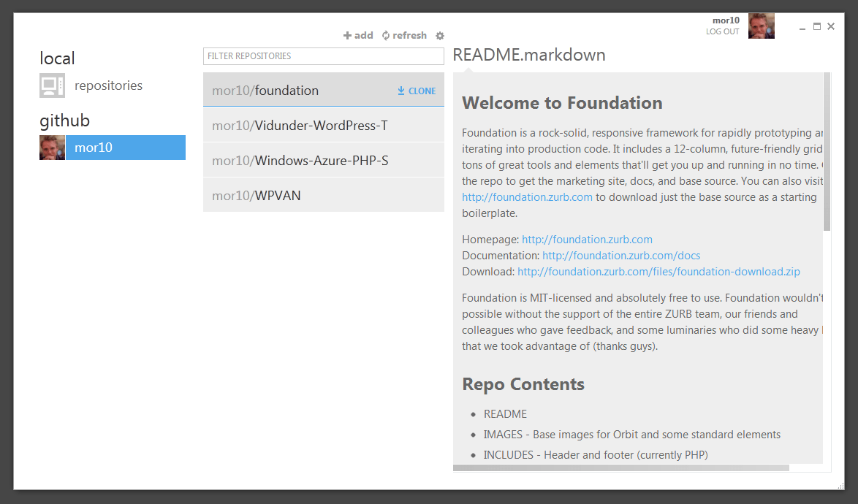858x504 pixels.
Task: Click the README horizontal scrollbar thumb
Action: coord(621,468)
